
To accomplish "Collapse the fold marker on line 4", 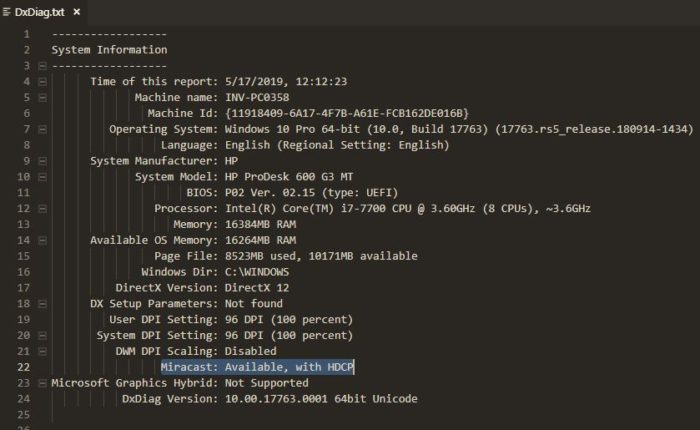I will (42, 82).
